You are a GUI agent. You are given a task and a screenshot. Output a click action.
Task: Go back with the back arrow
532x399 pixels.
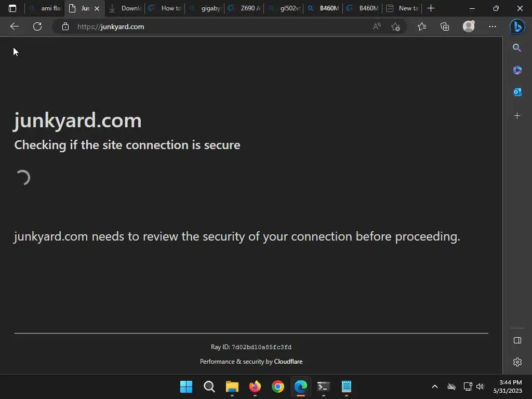tap(14, 26)
